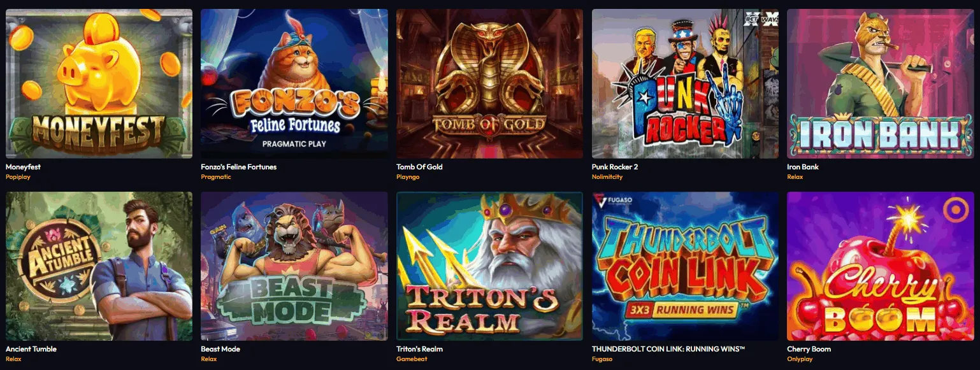The height and width of the screenshot is (370, 980).
Task: Launch Fonzo's Feline Fortunes game image
Action: [294, 83]
